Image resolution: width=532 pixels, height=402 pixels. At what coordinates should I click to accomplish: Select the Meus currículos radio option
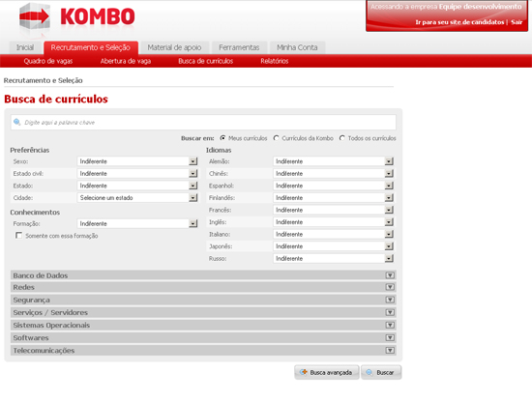(222, 138)
